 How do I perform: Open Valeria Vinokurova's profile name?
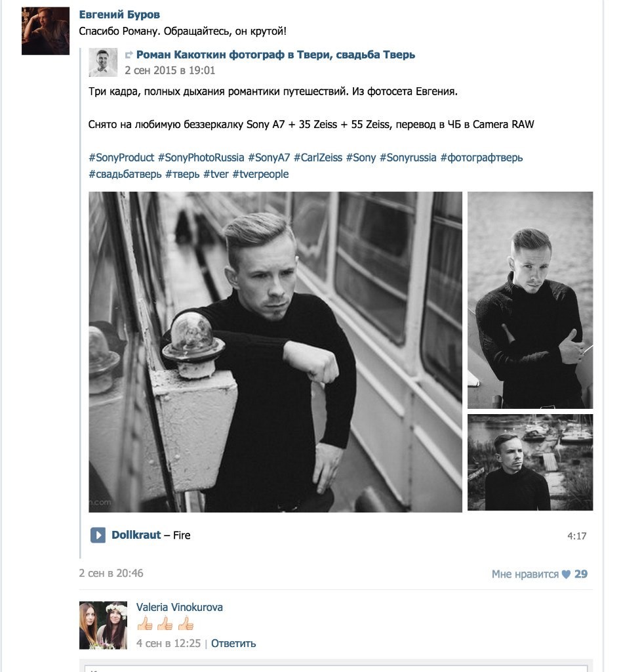coord(180,607)
